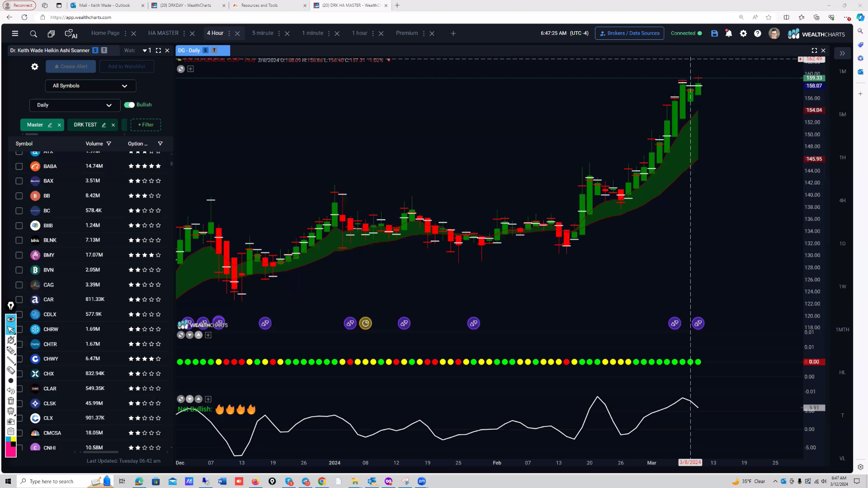Check the BABA row checkbox
This screenshot has width=868, height=488.
coord(19,166)
